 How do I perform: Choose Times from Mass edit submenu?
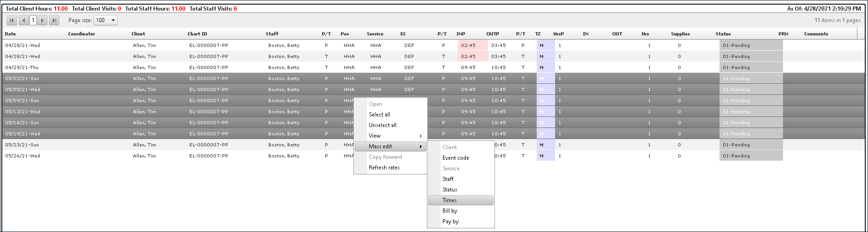(460, 200)
